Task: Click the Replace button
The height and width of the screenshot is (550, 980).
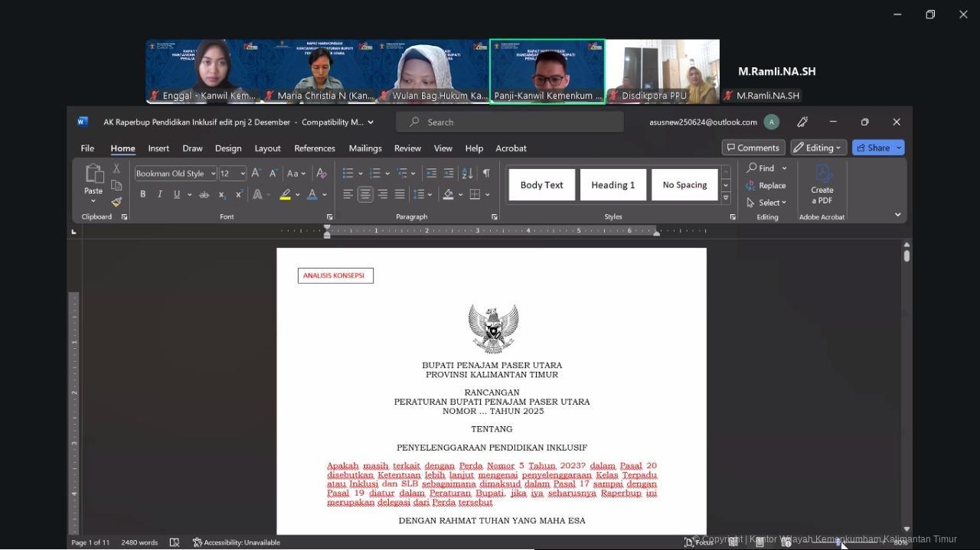Action: pyautogui.click(x=766, y=185)
